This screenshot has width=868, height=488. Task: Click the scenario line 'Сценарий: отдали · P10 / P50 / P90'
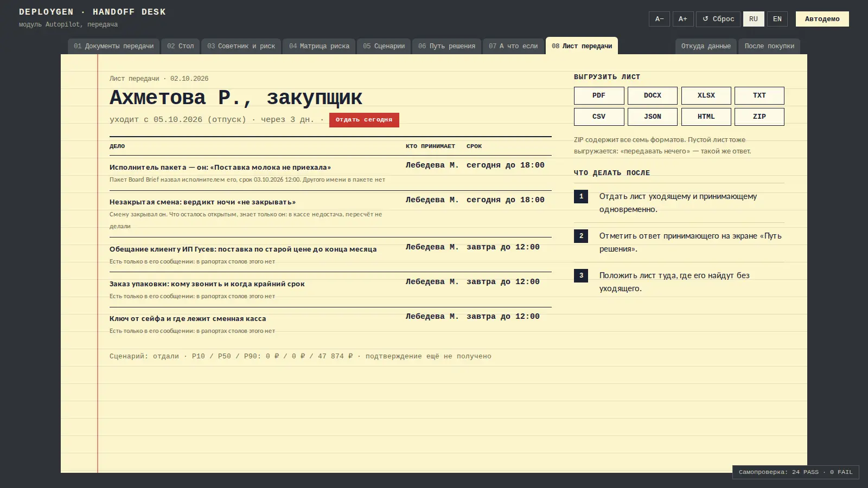click(301, 356)
